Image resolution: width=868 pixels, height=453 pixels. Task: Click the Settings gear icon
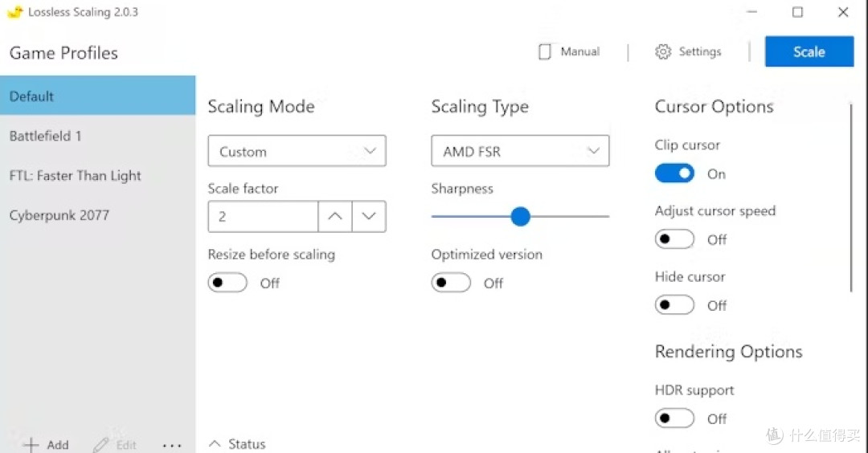pos(662,51)
